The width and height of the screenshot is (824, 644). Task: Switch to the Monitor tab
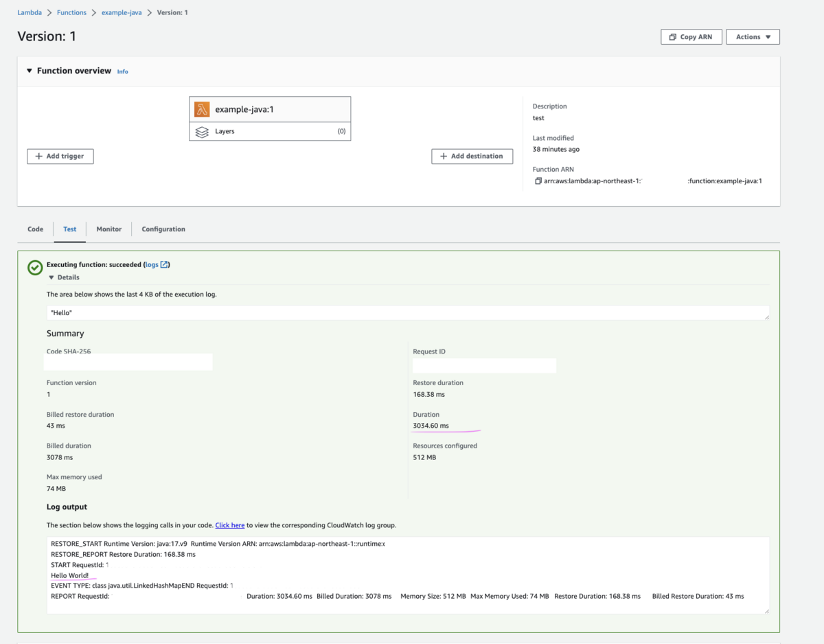coord(109,229)
